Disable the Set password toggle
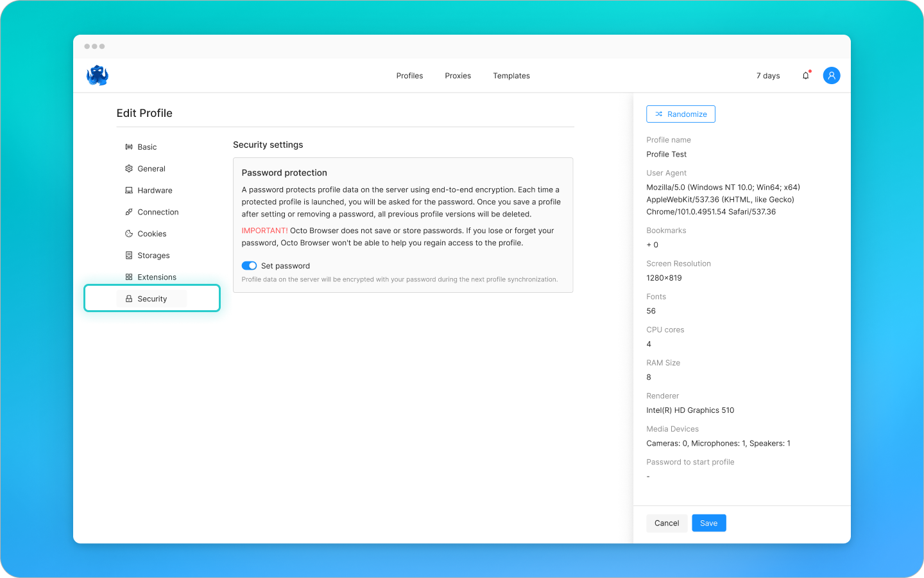Screen dimensions: 924x578 (249, 265)
